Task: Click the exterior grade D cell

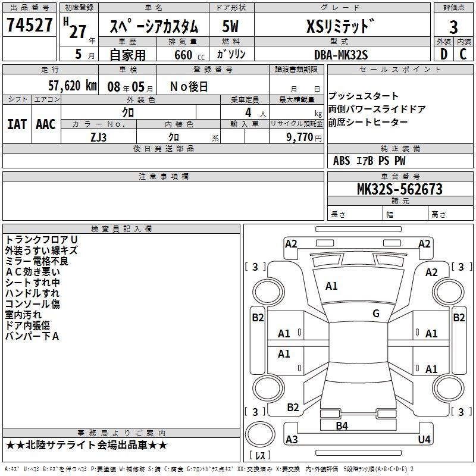Action: tap(443, 54)
